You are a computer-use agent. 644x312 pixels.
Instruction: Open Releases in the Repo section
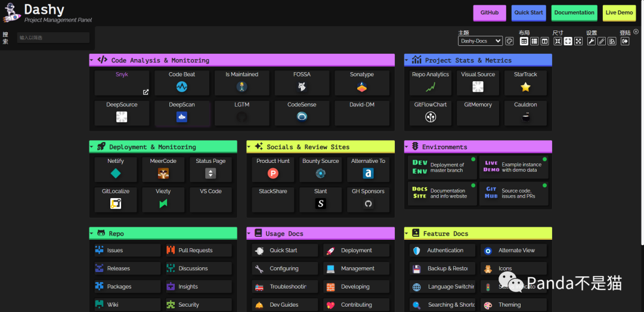pyautogui.click(x=128, y=268)
